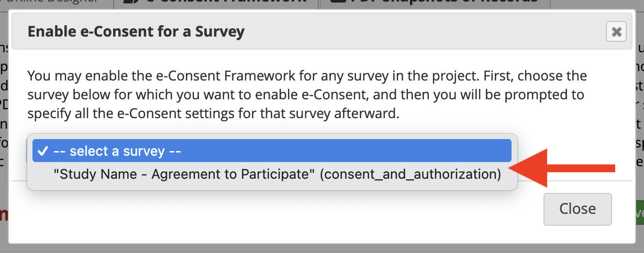Open the PDF Snapshots of Records tab
Image resolution: width=644 pixels, height=253 pixels.
coord(435,3)
